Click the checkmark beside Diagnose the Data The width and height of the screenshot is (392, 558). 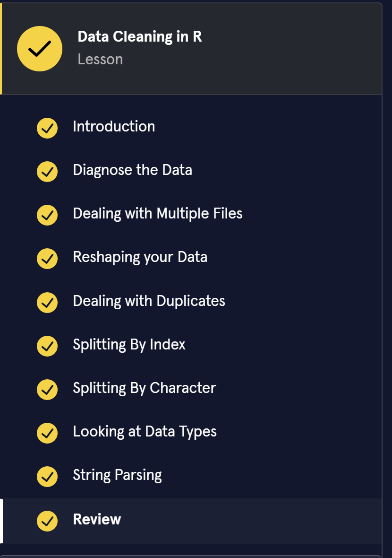[x=47, y=171]
